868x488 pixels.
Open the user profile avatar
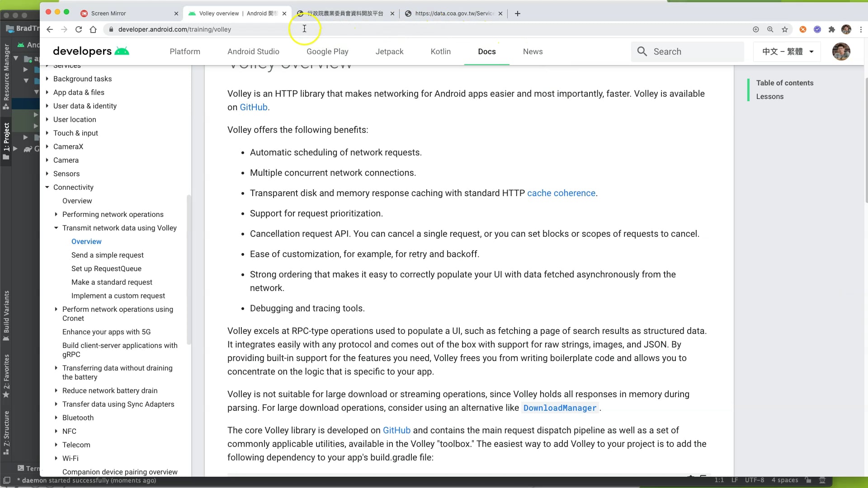point(841,52)
